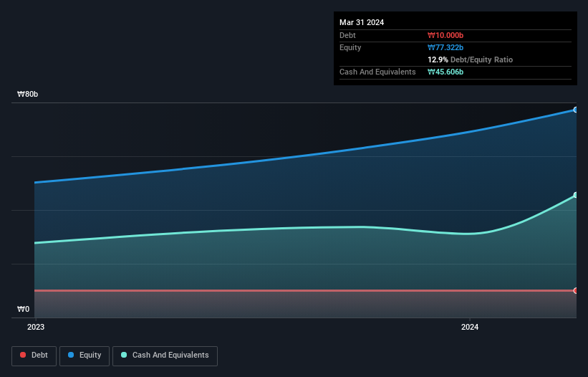Toggle Cash And Equivalents legend button

tap(165, 355)
